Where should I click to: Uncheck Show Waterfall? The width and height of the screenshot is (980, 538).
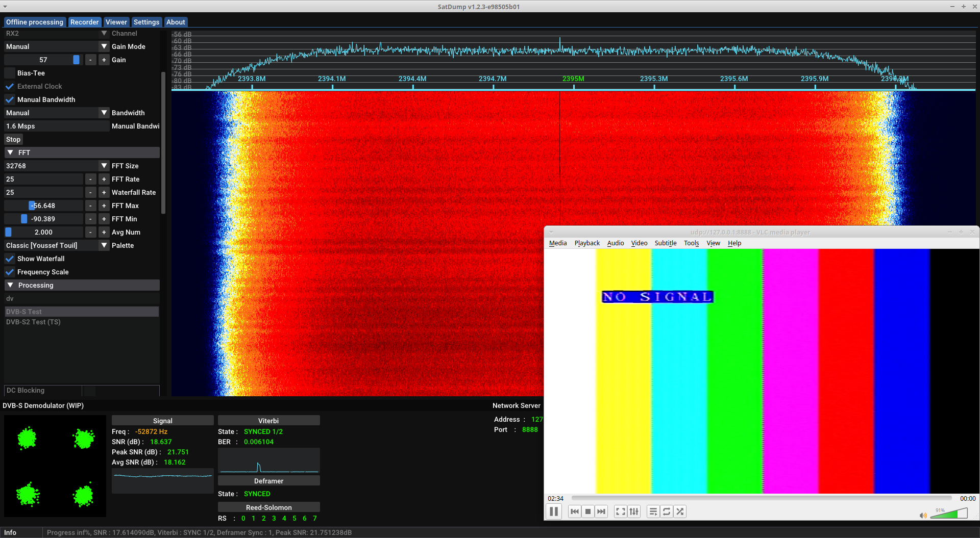10,259
